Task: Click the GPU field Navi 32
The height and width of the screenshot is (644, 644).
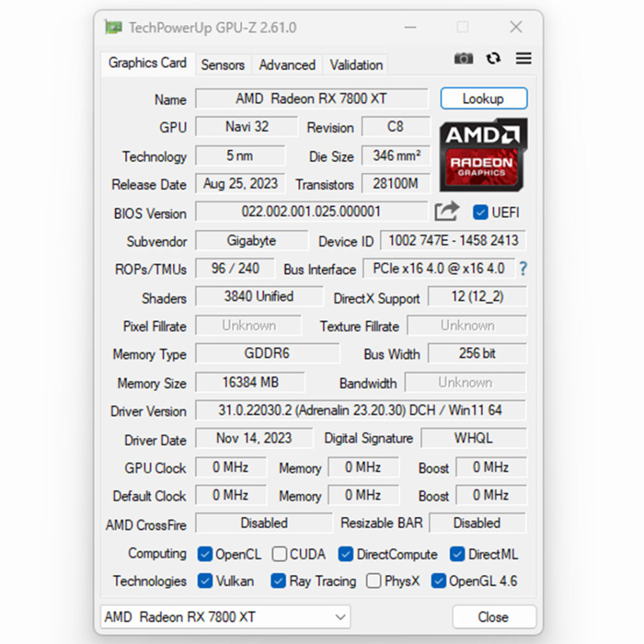Action: click(x=247, y=126)
